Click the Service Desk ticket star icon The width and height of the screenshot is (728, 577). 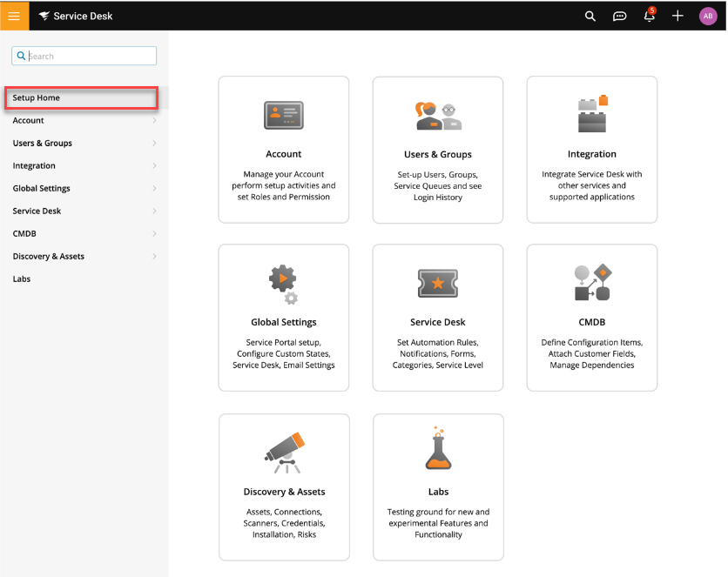point(438,283)
